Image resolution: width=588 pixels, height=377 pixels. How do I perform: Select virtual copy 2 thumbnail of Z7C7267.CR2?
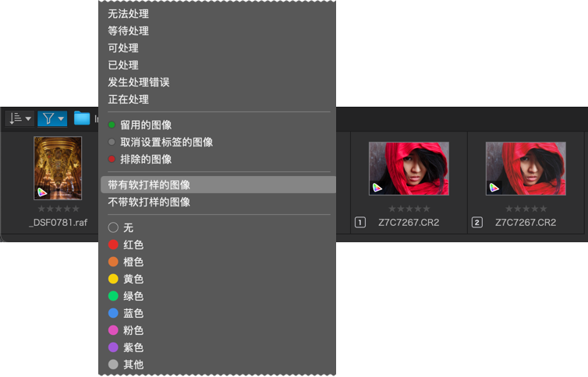[526, 168]
